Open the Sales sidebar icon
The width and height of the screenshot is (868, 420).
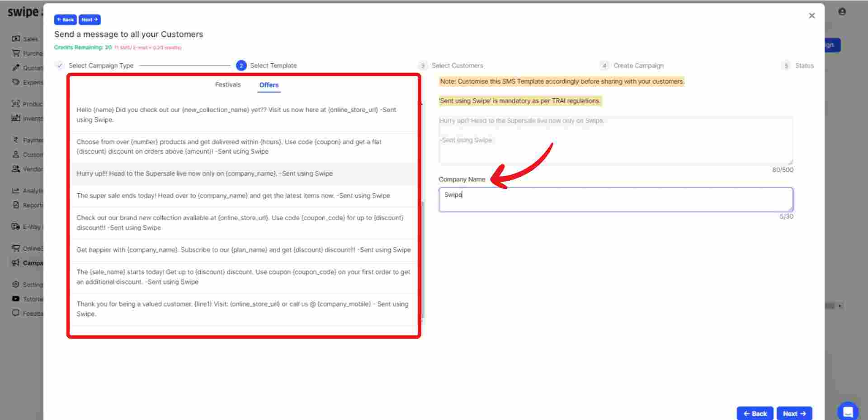pos(16,39)
